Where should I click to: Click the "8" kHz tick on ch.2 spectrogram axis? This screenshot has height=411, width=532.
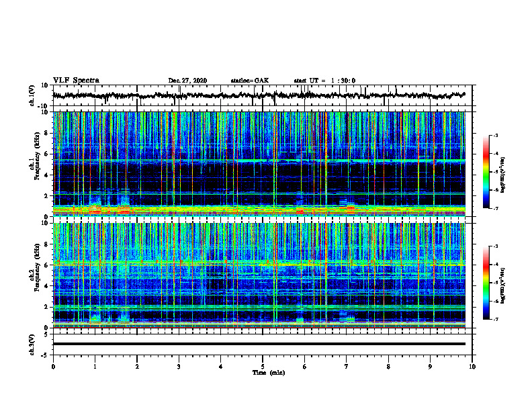46,244
